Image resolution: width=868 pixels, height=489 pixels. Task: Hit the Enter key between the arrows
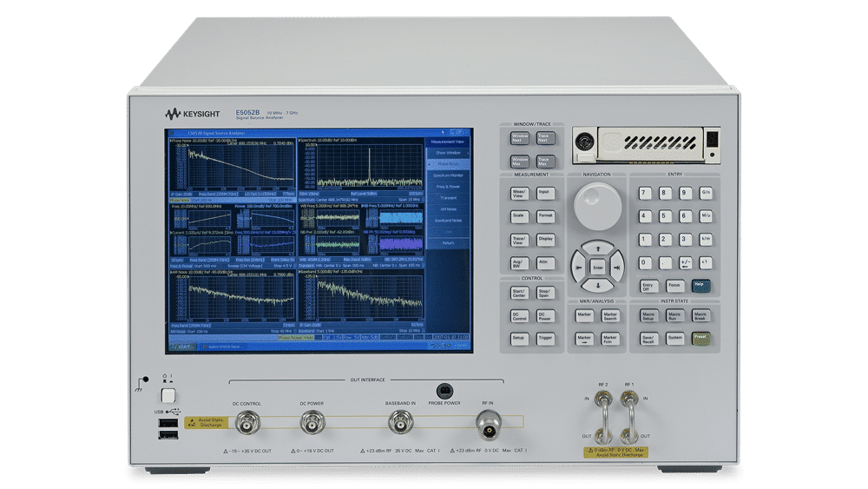tap(598, 268)
